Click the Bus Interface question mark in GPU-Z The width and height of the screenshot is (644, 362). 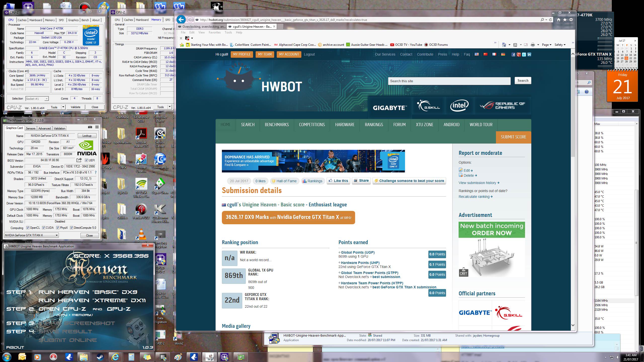95,172
